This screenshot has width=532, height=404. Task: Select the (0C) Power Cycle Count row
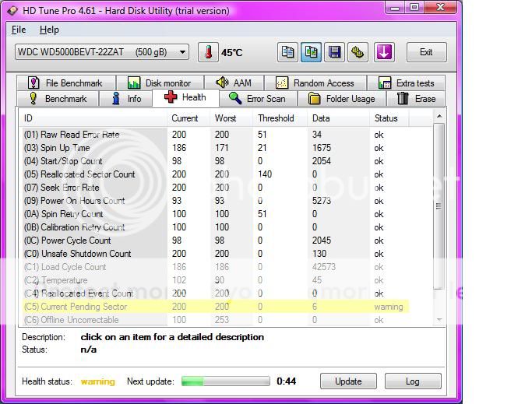[x=216, y=241]
